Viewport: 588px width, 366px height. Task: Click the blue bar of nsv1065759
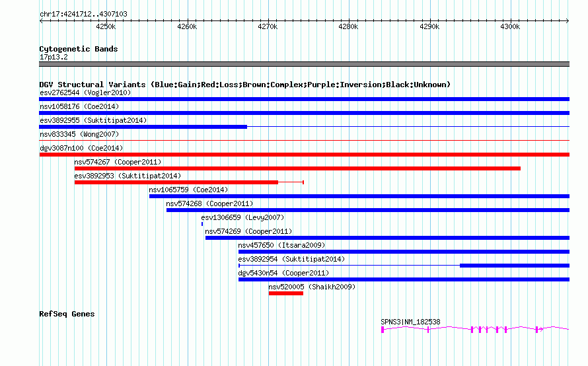(359, 196)
